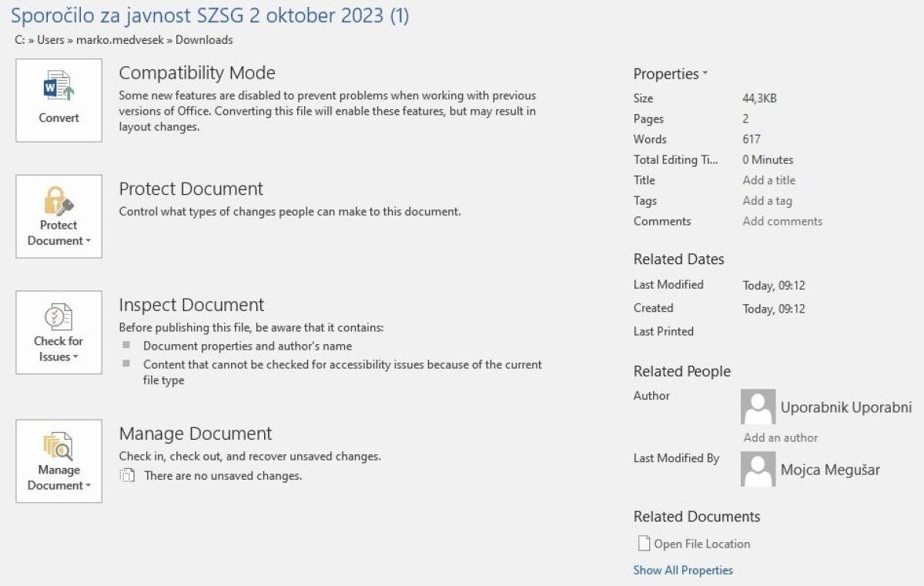Click the Downloads folder in file path
The height and width of the screenshot is (586, 924).
click(x=203, y=40)
